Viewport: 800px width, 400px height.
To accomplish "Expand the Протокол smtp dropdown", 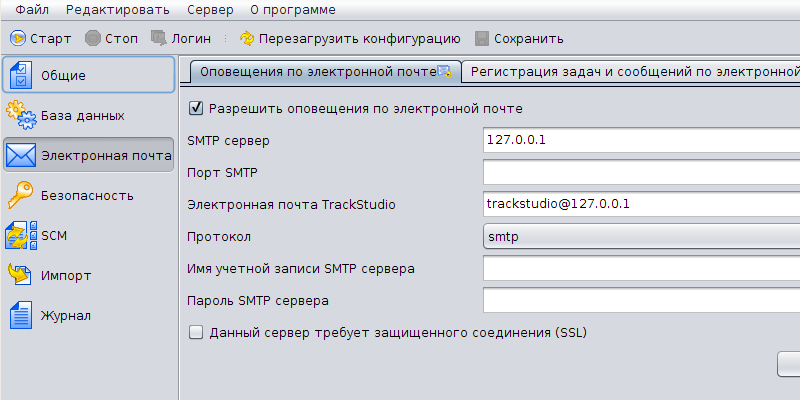I will (x=641, y=236).
